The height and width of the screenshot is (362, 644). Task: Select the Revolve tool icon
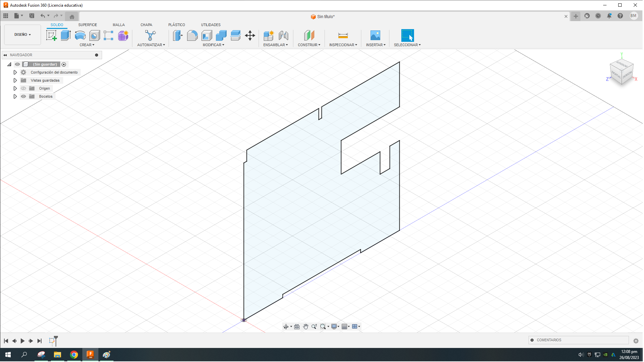click(x=80, y=35)
